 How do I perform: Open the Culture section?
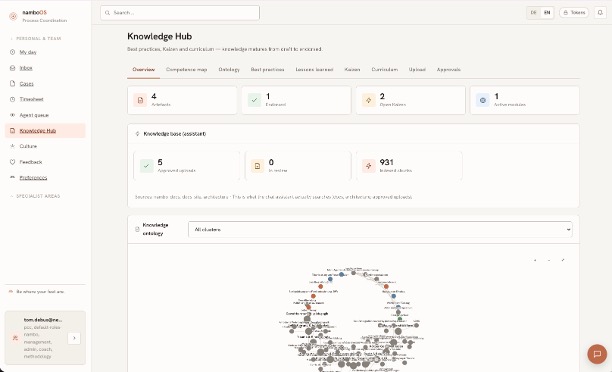(x=28, y=146)
